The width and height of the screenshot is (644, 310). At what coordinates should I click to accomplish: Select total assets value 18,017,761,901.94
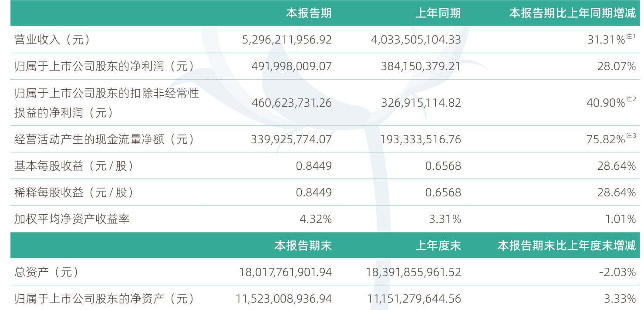286,273
